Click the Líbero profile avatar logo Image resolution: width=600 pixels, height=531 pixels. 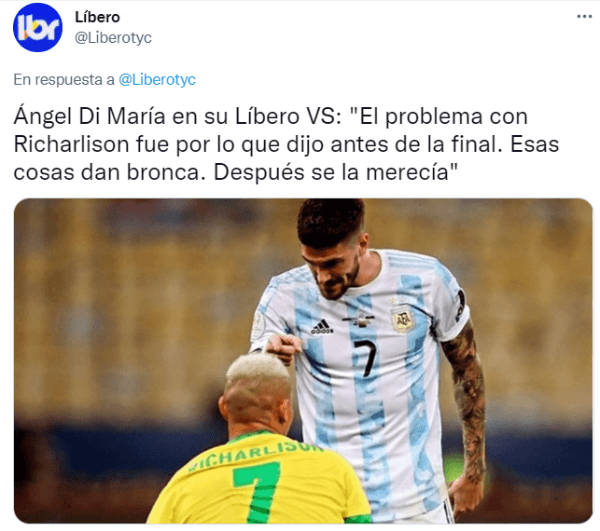[38, 28]
